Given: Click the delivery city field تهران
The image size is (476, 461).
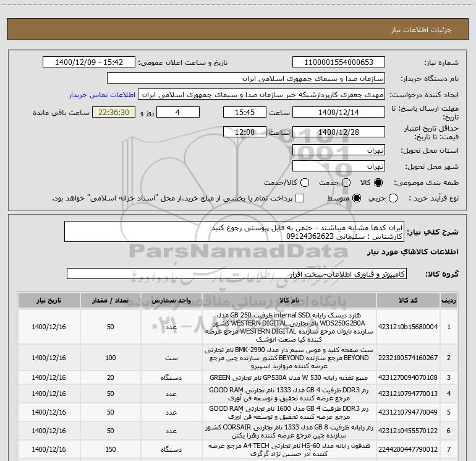Looking at the screenshot, I should [339, 166].
